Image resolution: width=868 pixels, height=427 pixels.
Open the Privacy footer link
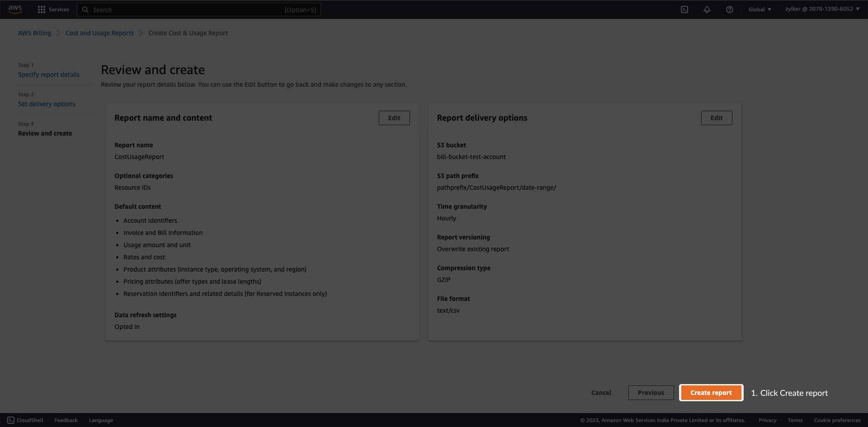click(768, 420)
